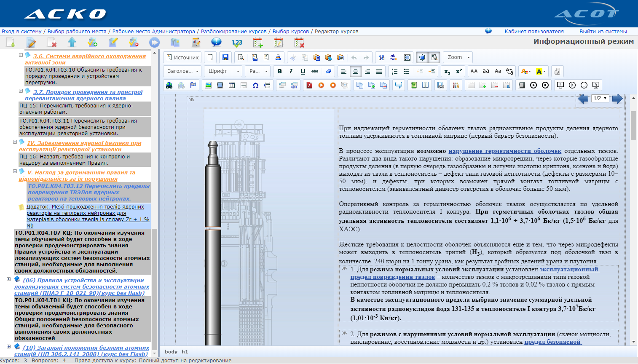Go to next page blue arrow

[617, 99]
